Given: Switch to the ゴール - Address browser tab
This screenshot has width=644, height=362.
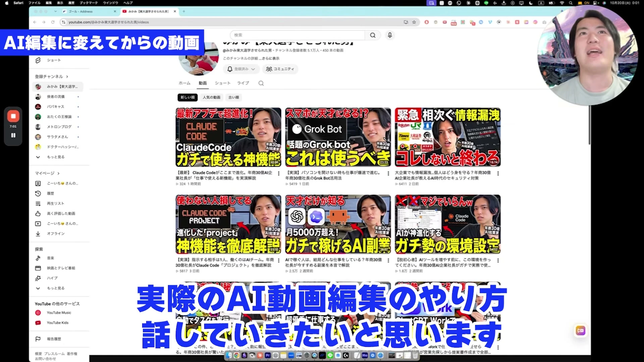Looking at the screenshot, I should pos(89,11).
